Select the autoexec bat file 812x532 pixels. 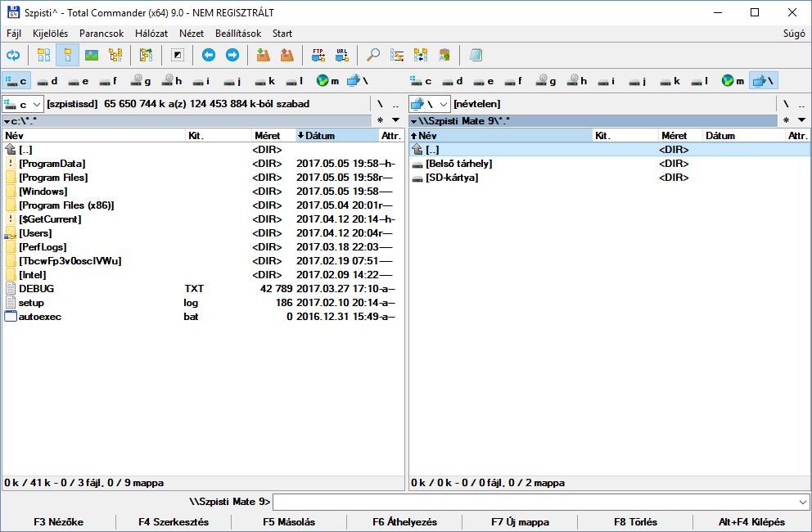point(203,317)
